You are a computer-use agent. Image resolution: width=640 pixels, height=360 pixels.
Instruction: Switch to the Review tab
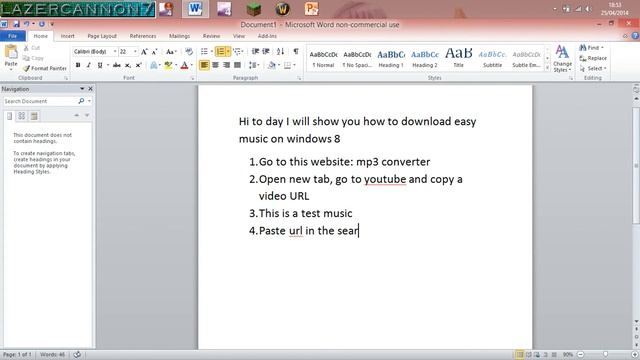tap(211, 36)
